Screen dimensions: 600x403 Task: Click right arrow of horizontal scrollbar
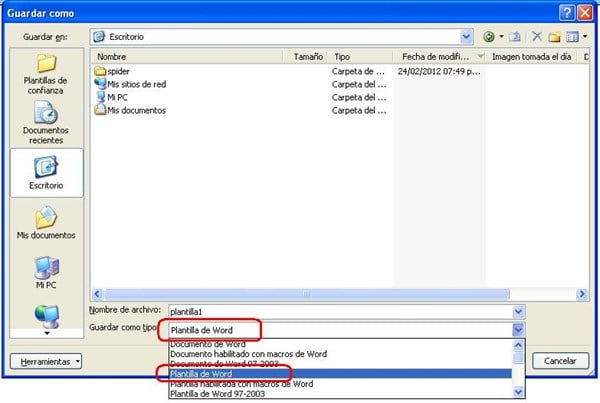(x=582, y=294)
